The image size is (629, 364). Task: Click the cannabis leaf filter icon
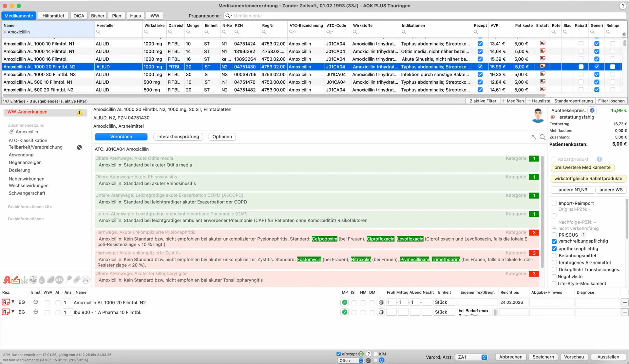(25, 280)
